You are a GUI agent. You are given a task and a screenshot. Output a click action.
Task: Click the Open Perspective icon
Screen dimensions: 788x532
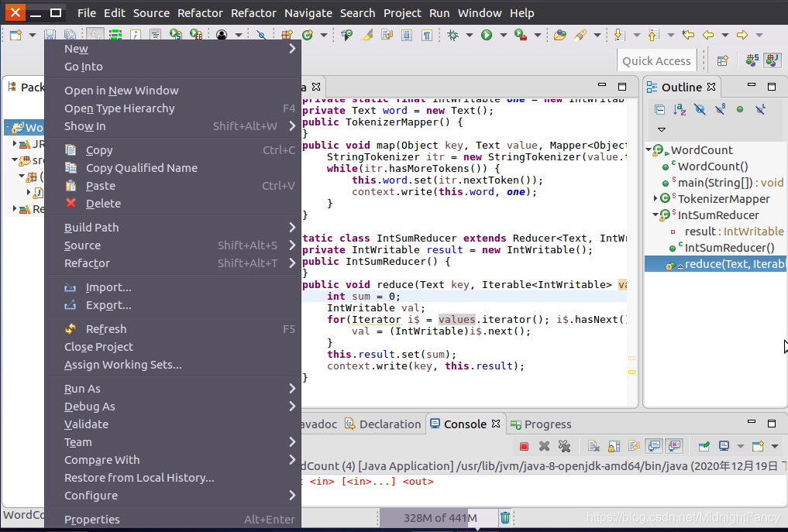coord(723,60)
